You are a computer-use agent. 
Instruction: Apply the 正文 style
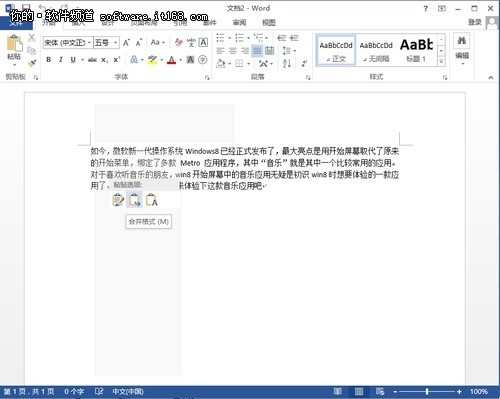point(336,51)
